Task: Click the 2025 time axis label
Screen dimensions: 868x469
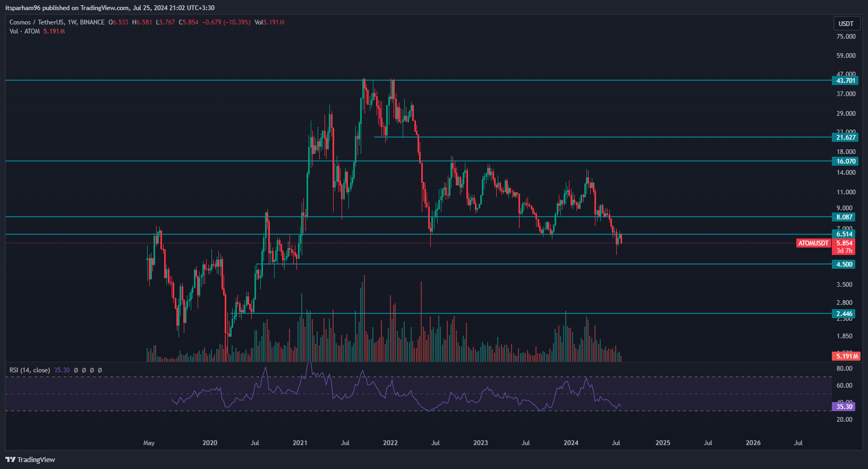Action: pyautogui.click(x=663, y=443)
